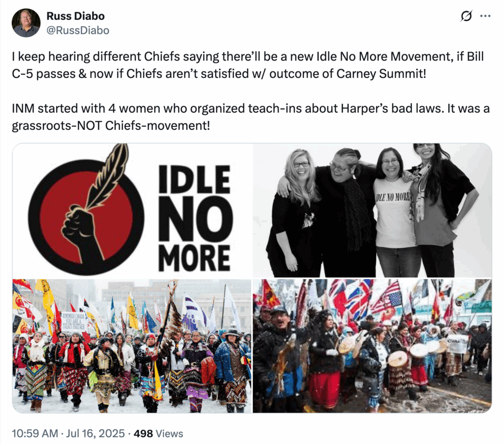Click the protest sign in march photo
The image size is (504, 444).
(x=74, y=320)
